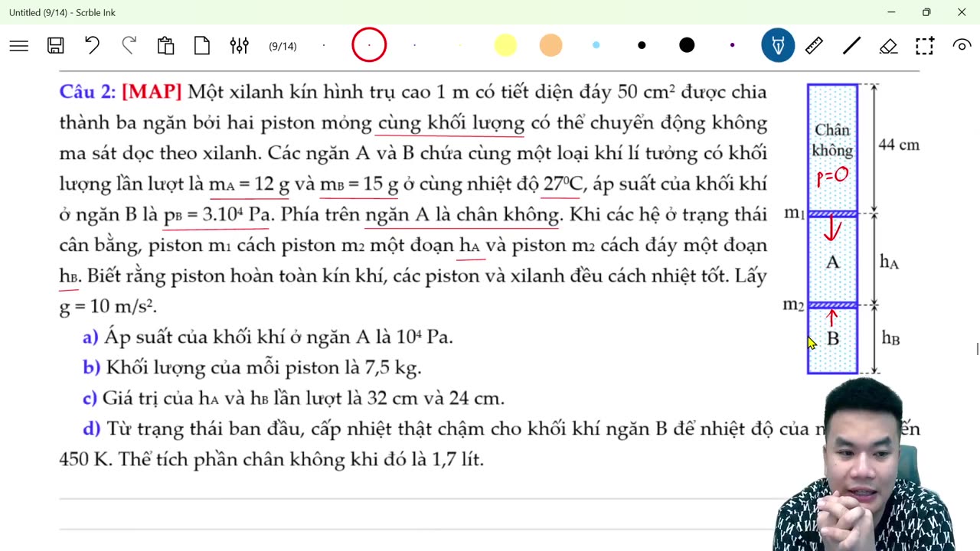Click the 'hB' label beside the diagram
The height and width of the screenshot is (551, 980).
[890, 338]
